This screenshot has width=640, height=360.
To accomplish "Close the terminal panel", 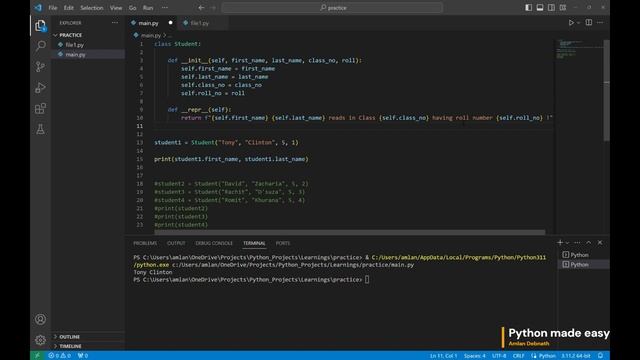I will click(x=600, y=242).
